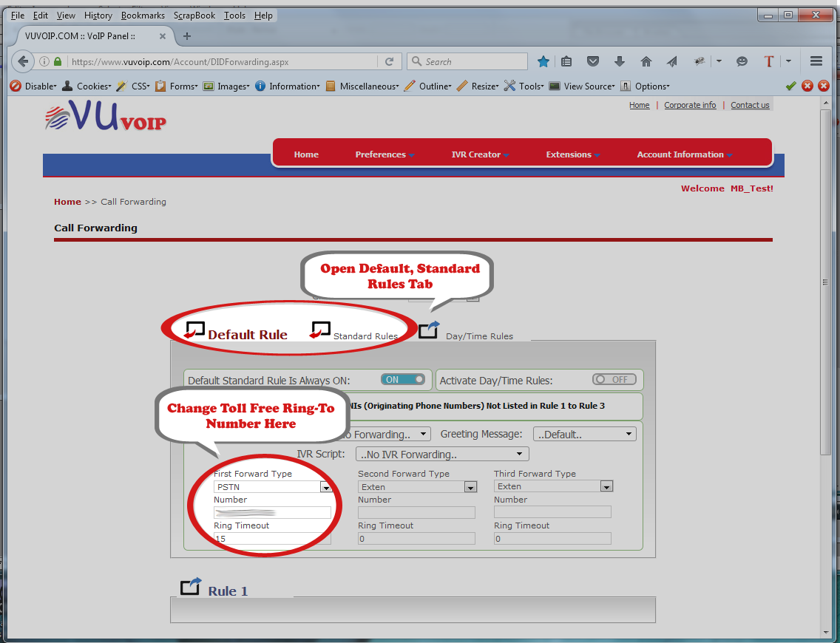Open the ScrapBook menu
The image size is (840, 643).
pos(194,16)
